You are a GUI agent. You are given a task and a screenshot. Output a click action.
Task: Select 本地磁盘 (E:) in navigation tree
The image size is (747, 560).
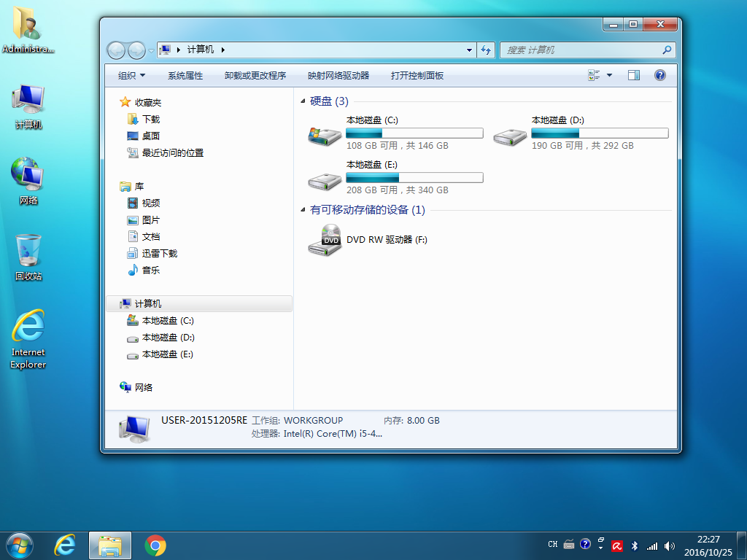tap(160, 354)
